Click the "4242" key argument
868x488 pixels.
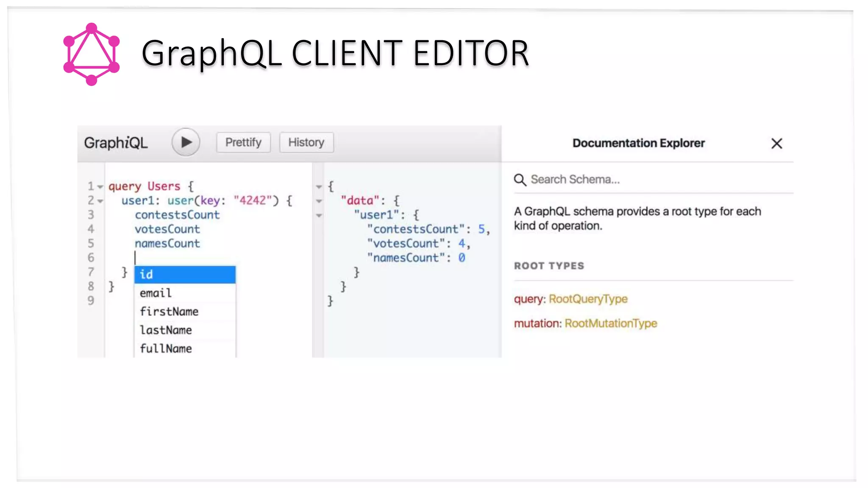tap(253, 200)
